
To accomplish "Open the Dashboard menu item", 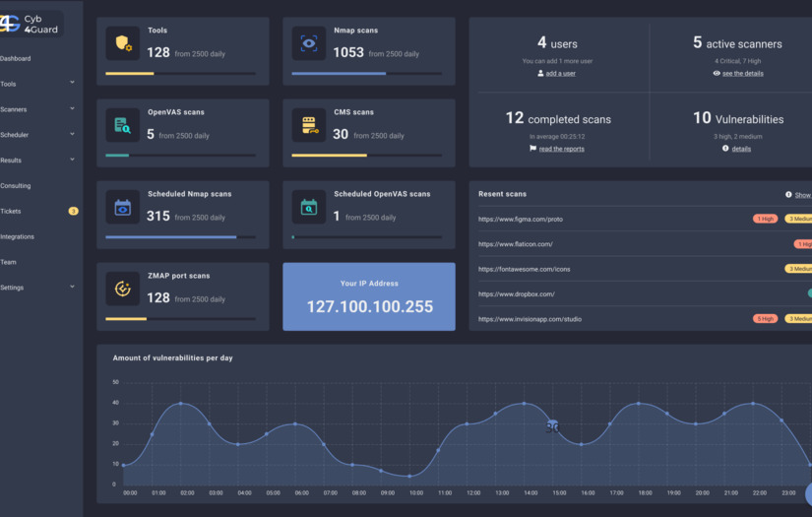I will [16, 58].
